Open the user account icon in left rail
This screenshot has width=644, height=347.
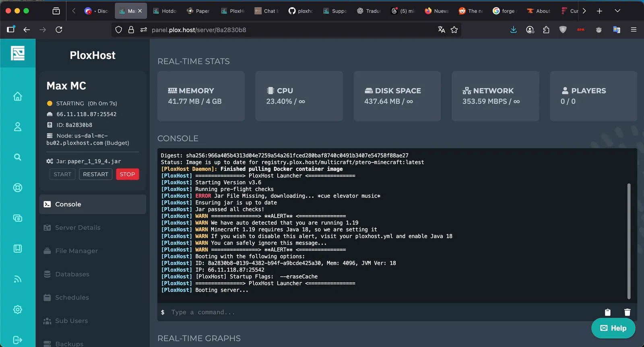(x=18, y=127)
